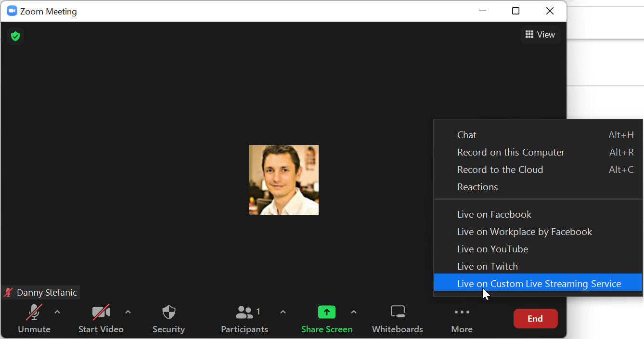Close the Zoom Meeting window
Image resolution: width=644 pixels, height=339 pixels.
click(x=550, y=11)
